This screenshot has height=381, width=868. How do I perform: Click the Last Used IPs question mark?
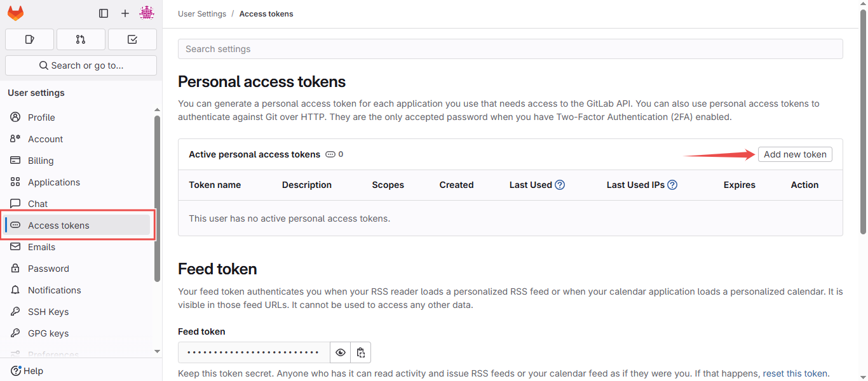pos(672,184)
